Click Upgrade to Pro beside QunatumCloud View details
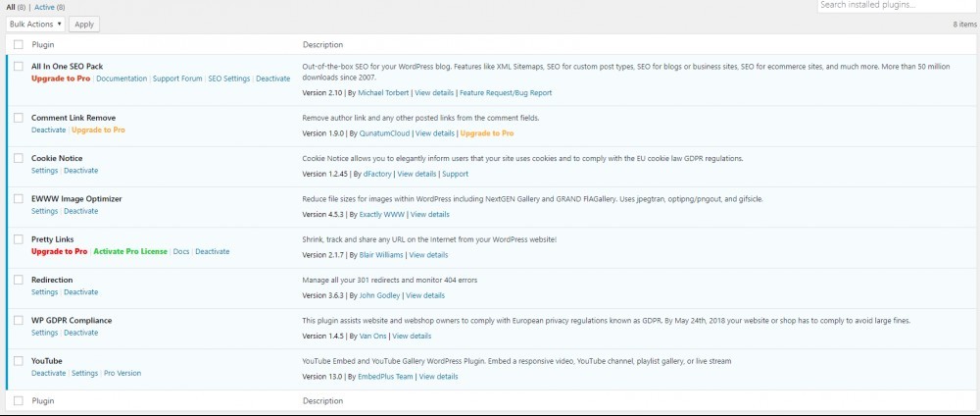Image resolution: width=980 pixels, height=416 pixels. tap(487, 133)
